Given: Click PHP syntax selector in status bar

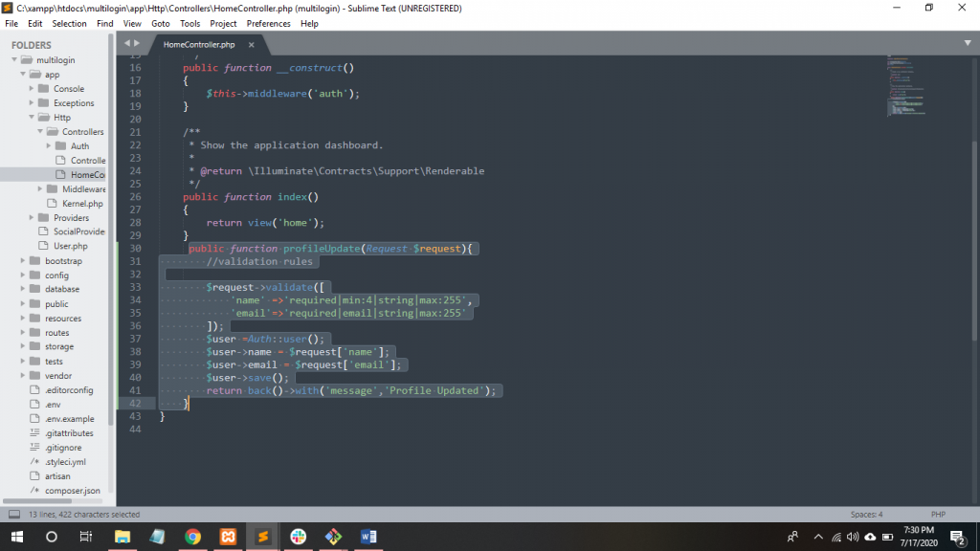Looking at the screenshot, I should pyautogui.click(x=938, y=515).
